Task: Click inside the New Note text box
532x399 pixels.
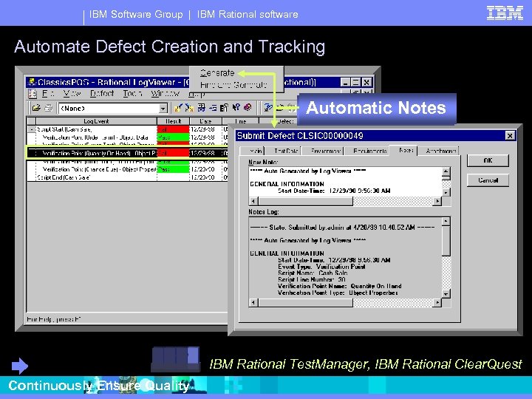Action: coord(345,182)
